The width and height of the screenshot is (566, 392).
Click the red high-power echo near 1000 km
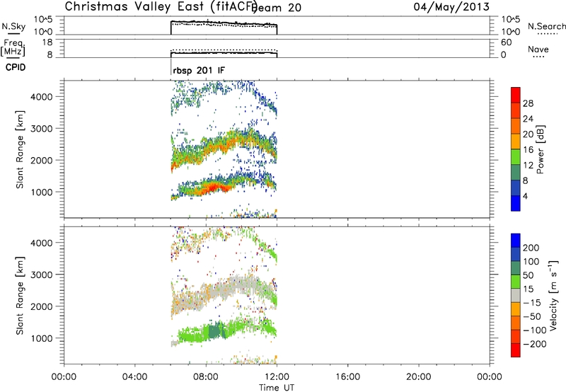(213, 188)
